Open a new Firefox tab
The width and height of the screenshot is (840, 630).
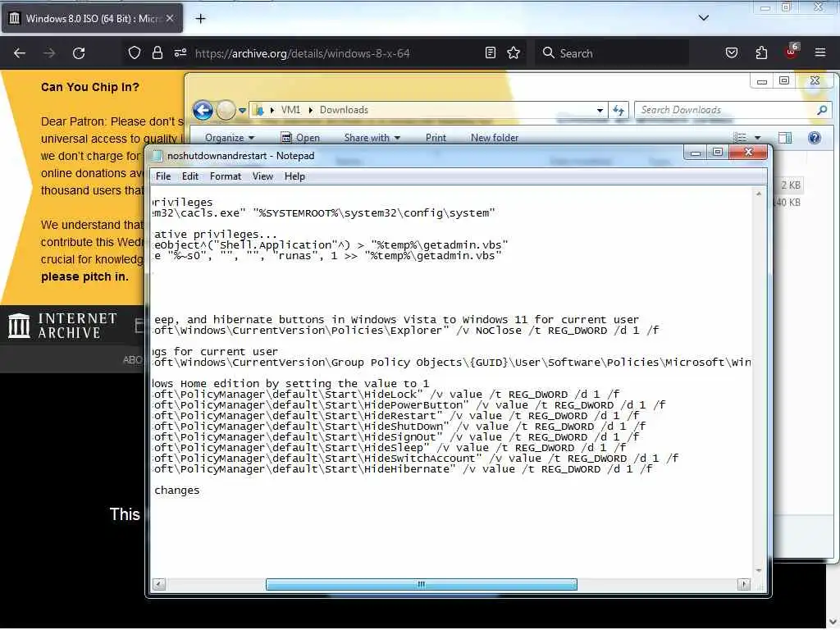(x=200, y=19)
